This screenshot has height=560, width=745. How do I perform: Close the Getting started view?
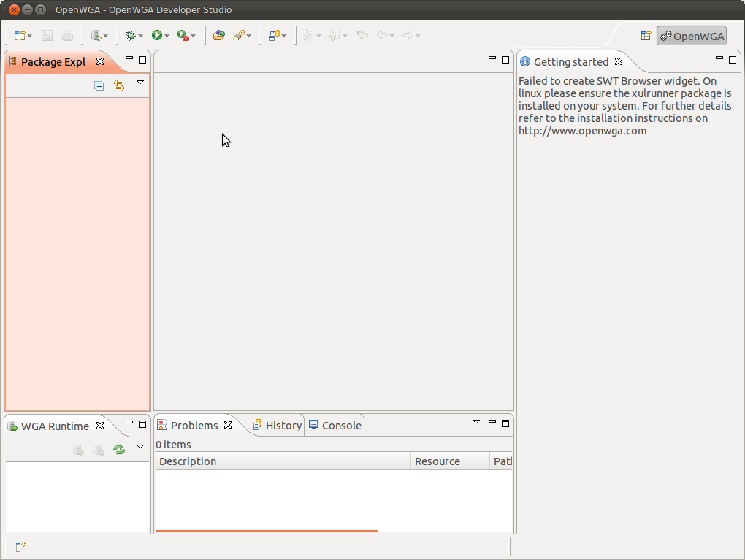pyautogui.click(x=619, y=61)
